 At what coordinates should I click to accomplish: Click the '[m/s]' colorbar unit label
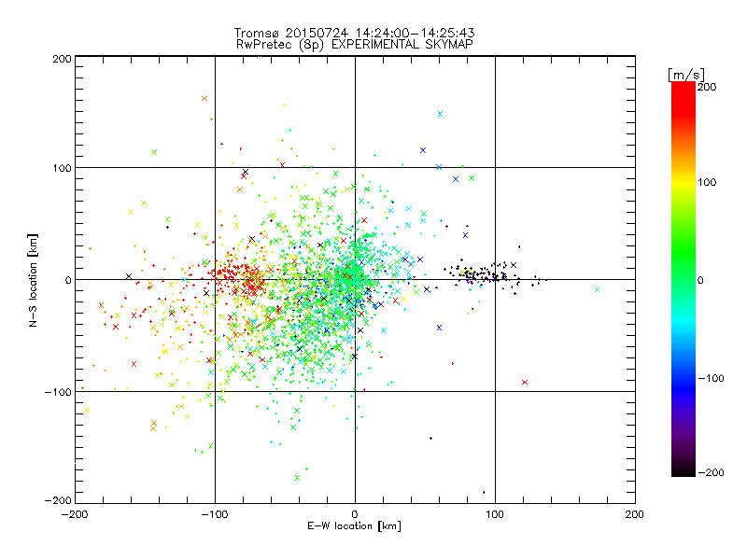[x=686, y=75]
